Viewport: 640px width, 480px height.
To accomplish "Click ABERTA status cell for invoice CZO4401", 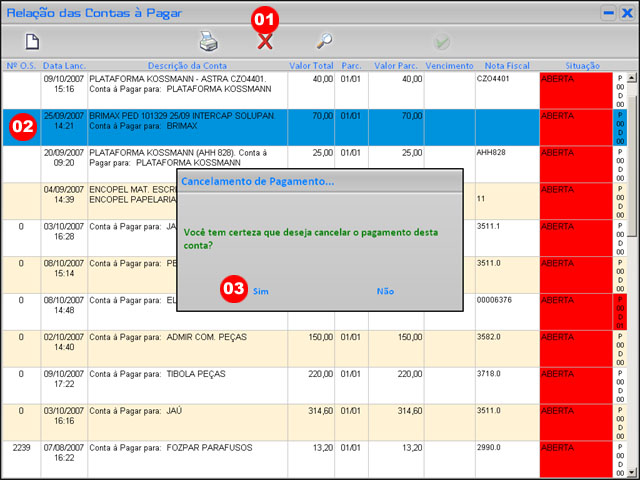I will point(575,90).
